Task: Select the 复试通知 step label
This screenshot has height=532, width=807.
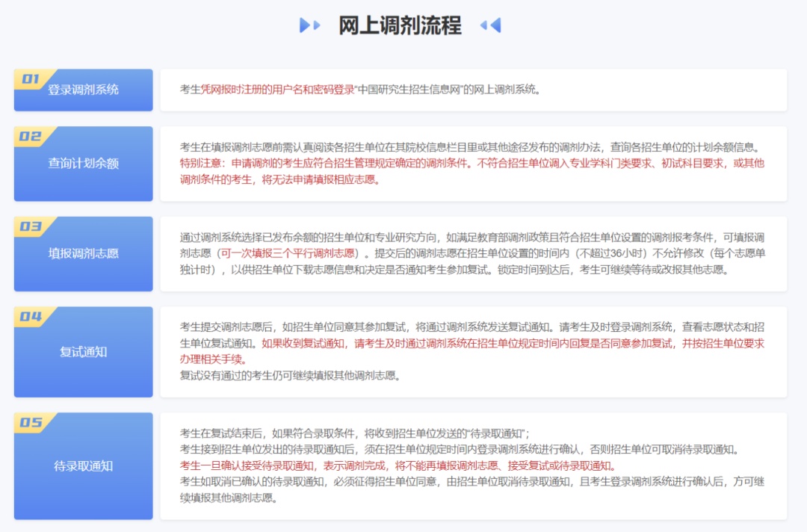Action: coord(84,352)
